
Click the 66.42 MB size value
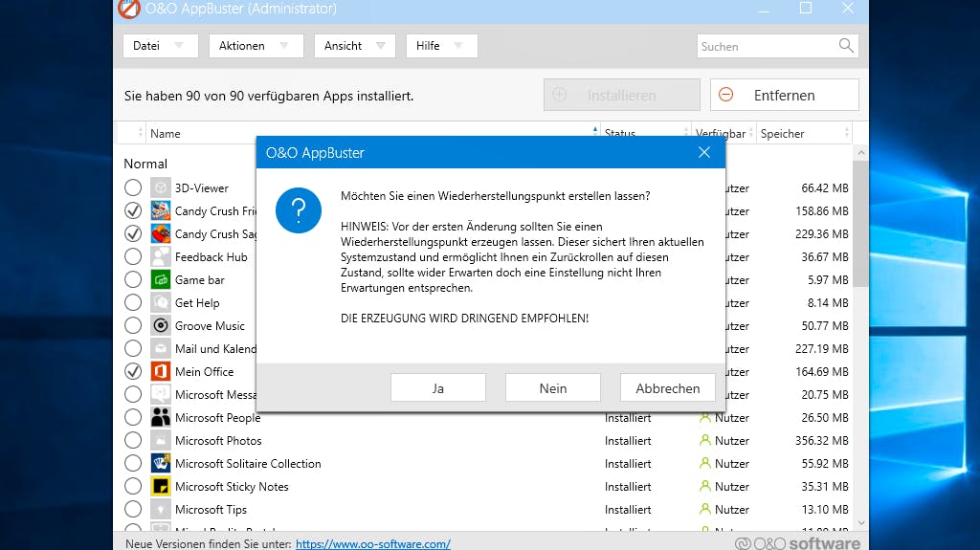click(x=825, y=188)
